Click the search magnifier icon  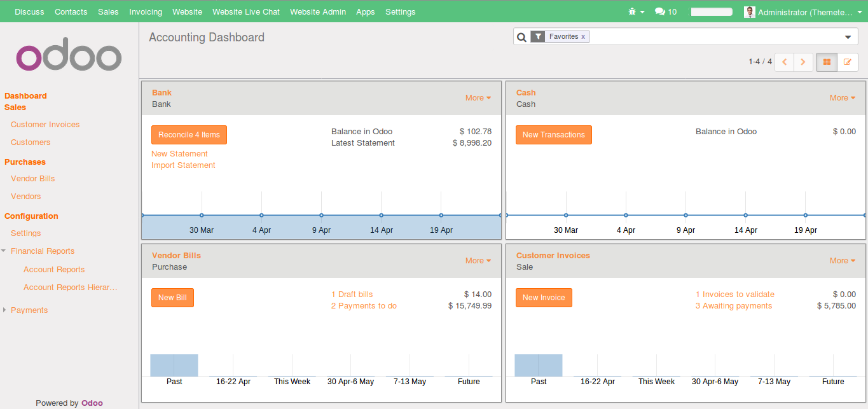[x=521, y=36]
